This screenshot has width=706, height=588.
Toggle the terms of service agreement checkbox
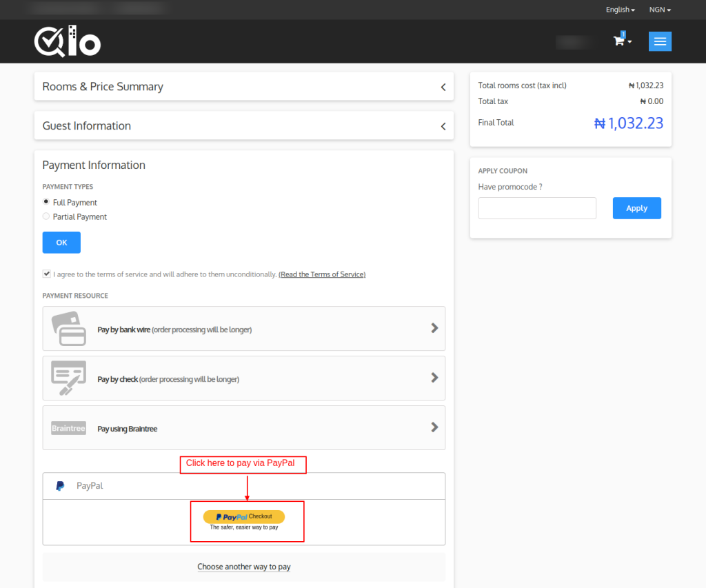[46, 274]
